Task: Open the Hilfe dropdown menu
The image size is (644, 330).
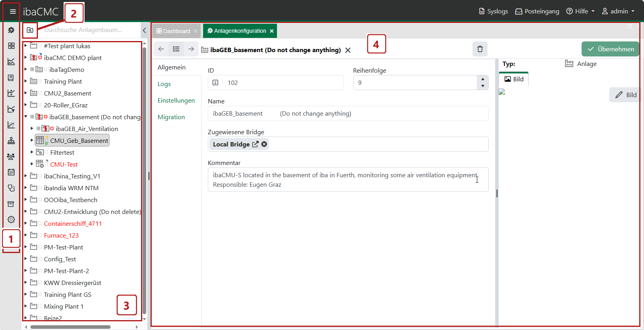Action: [x=580, y=11]
